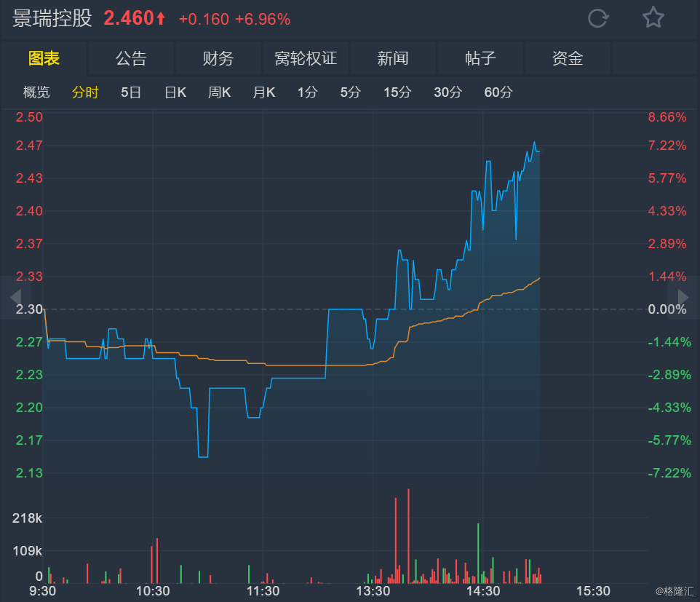This screenshot has height=602, width=700.
Task: Click the 景瑞控股 stock name
Action: 52,18
